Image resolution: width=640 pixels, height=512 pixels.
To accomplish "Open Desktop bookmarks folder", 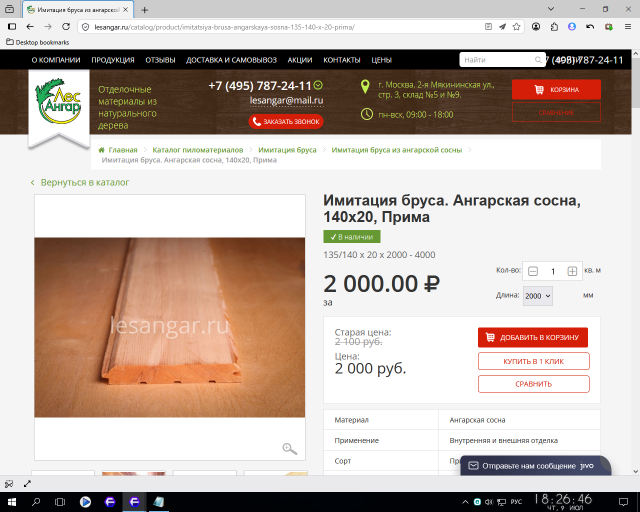I will tap(38, 42).
